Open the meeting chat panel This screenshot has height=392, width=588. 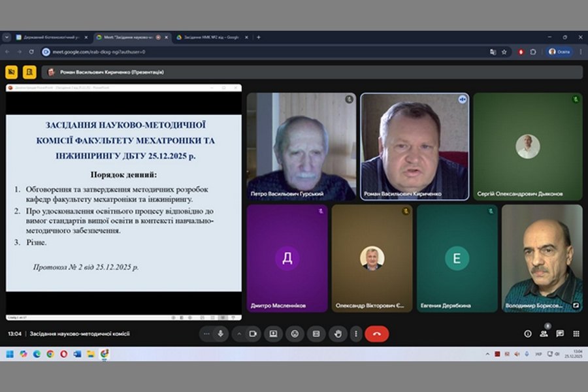(560, 334)
